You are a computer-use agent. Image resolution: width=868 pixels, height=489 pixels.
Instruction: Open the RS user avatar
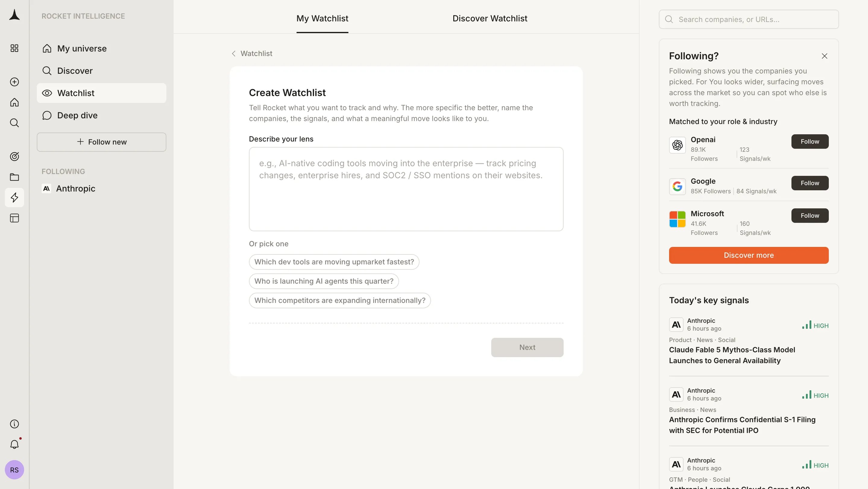pos(14,470)
